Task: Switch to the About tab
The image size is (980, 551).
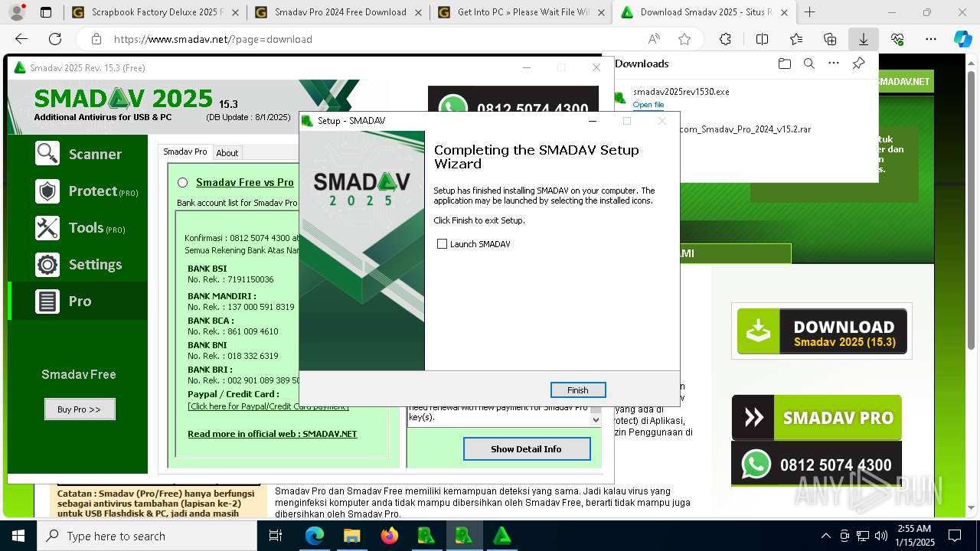Action: 227,153
